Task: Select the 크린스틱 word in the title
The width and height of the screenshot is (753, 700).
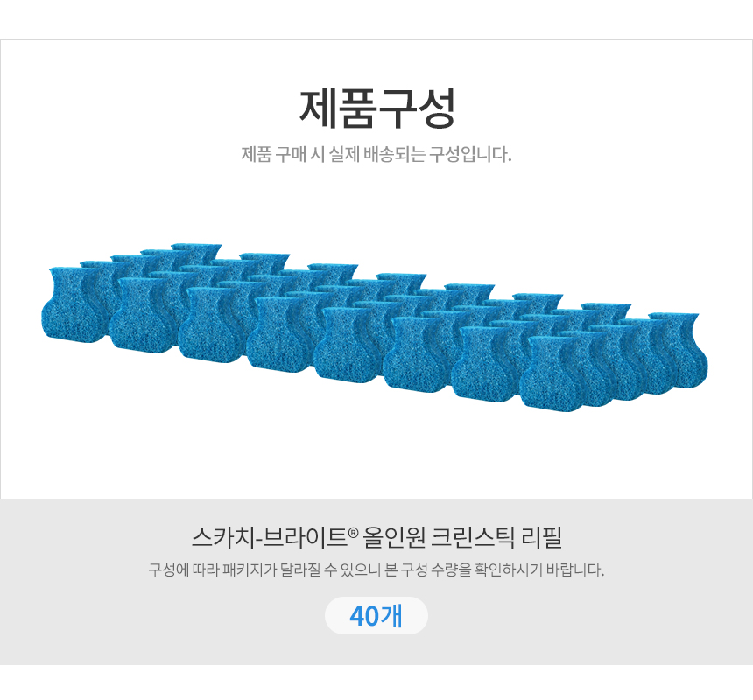Action: (x=473, y=537)
